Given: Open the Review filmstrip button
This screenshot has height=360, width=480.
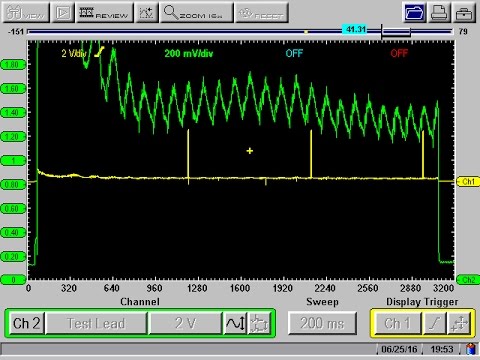Looking at the screenshot, I should click(x=105, y=13).
